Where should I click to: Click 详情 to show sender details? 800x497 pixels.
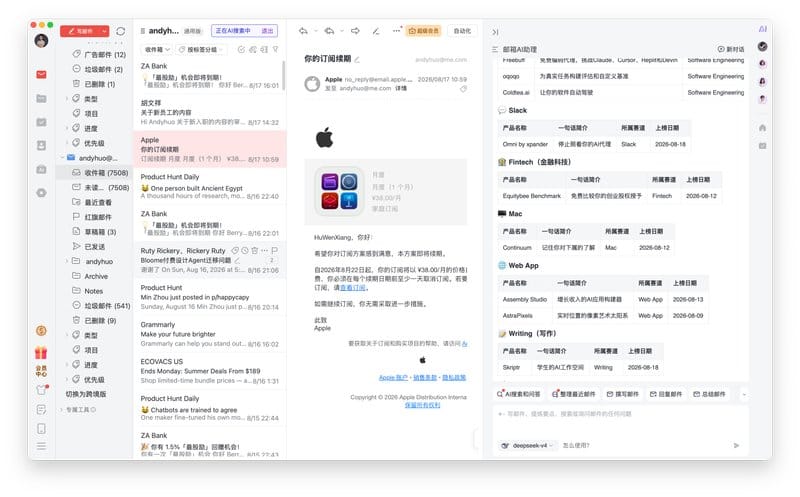click(402, 88)
